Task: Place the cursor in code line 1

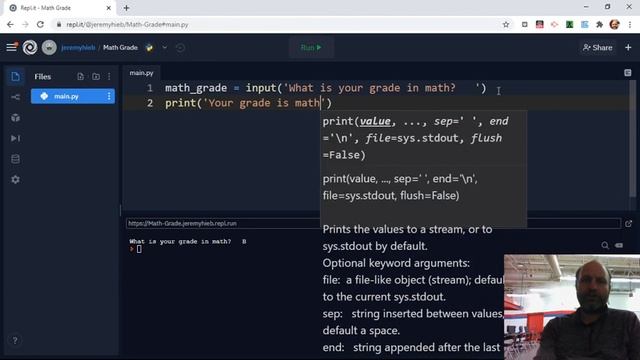Action: (325, 88)
